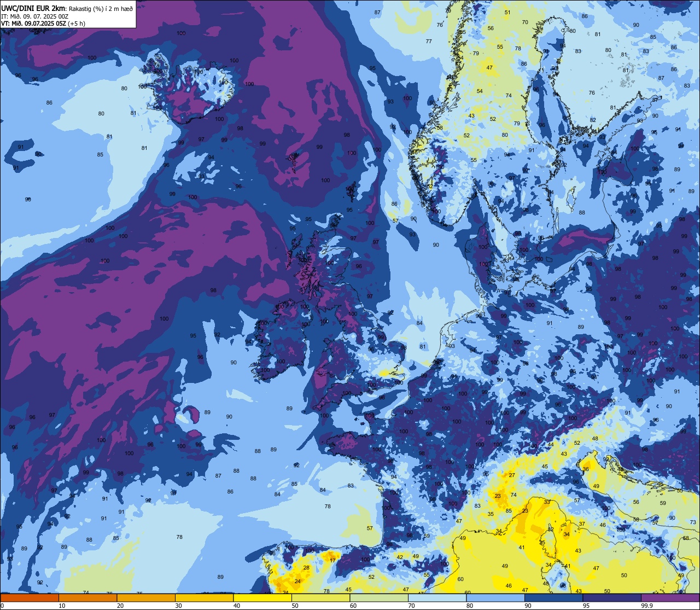Image resolution: width=700 pixels, height=610 pixels.
Task: Choose the 70–80 light blue legend swatch
Action: tap(437, 597)
